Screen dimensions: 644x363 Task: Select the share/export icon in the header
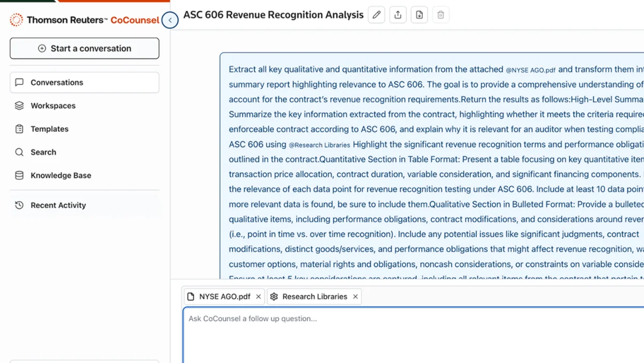(x=398, y=14)
